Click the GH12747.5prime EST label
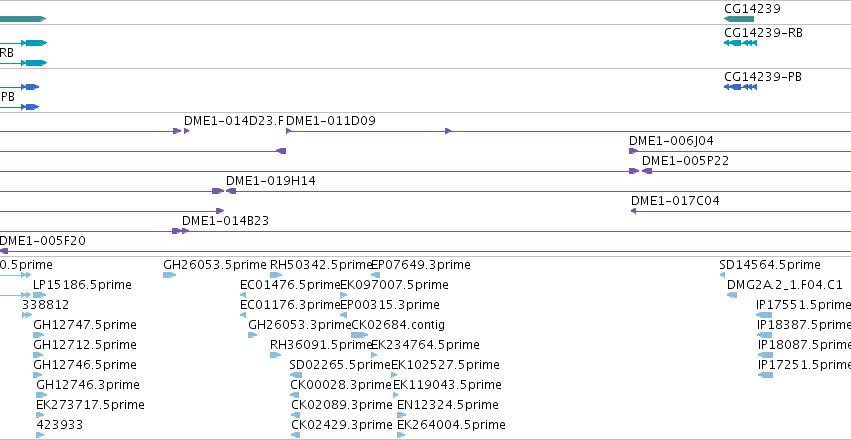Viewport: 851px width, 440px height. 85,325
